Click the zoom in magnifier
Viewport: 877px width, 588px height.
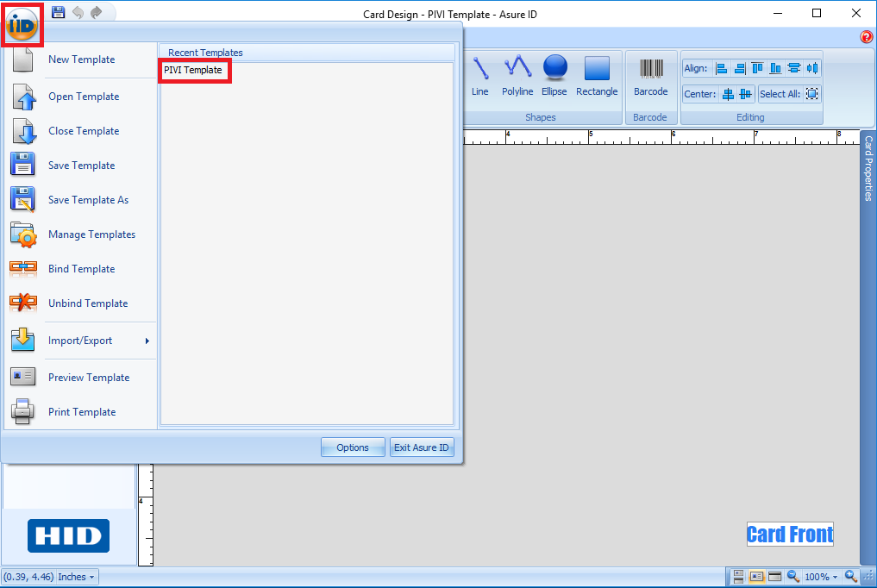pos(851,576)
